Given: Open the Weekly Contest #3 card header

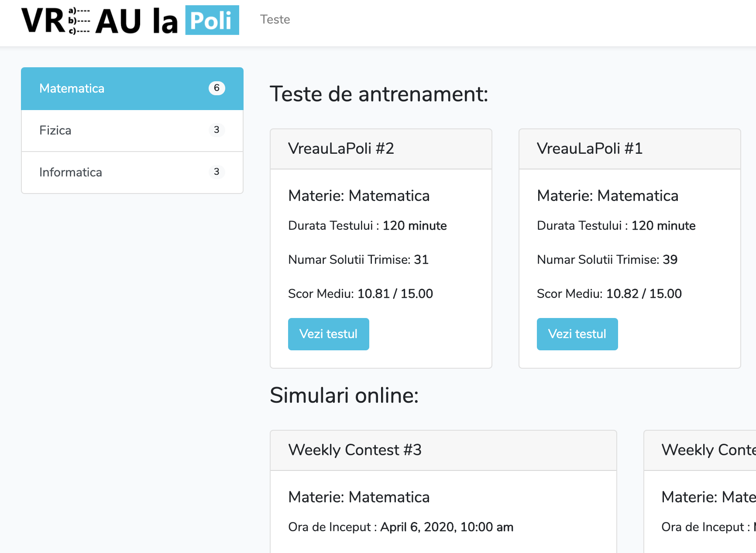Looking at the screenshot, I should (355, 450).
